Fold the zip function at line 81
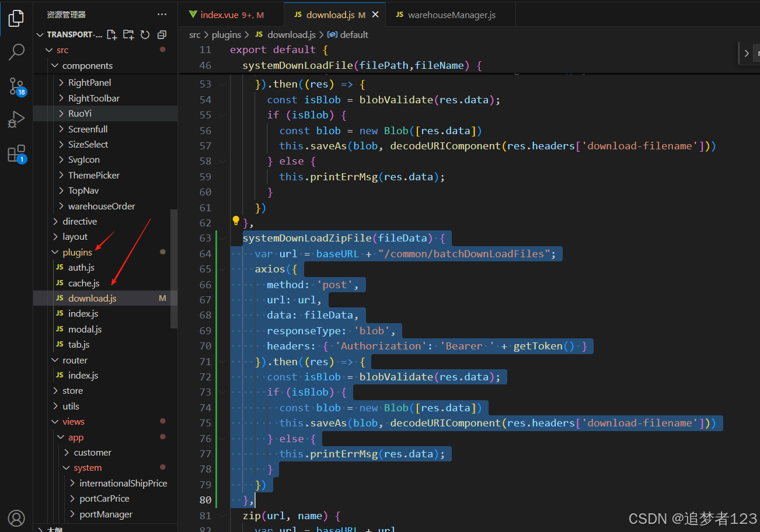The height and width of the screenshot is (532, 760). tap(222, 516)
